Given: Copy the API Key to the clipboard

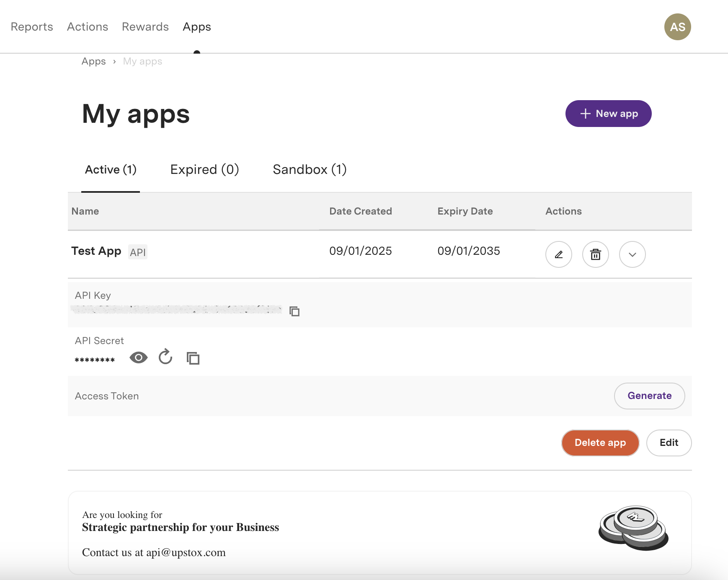Looking at the screenshot, I should tap(294, 311).
